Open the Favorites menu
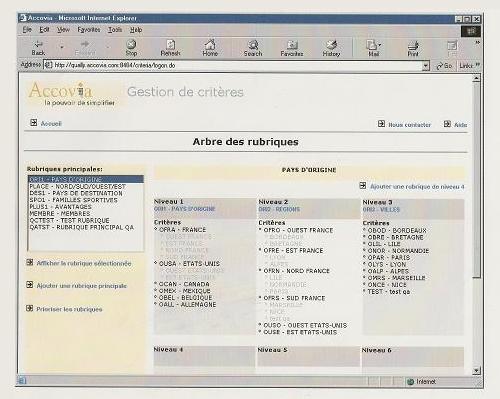This screenshot has height=399, width=500. (x=89, y=30)
